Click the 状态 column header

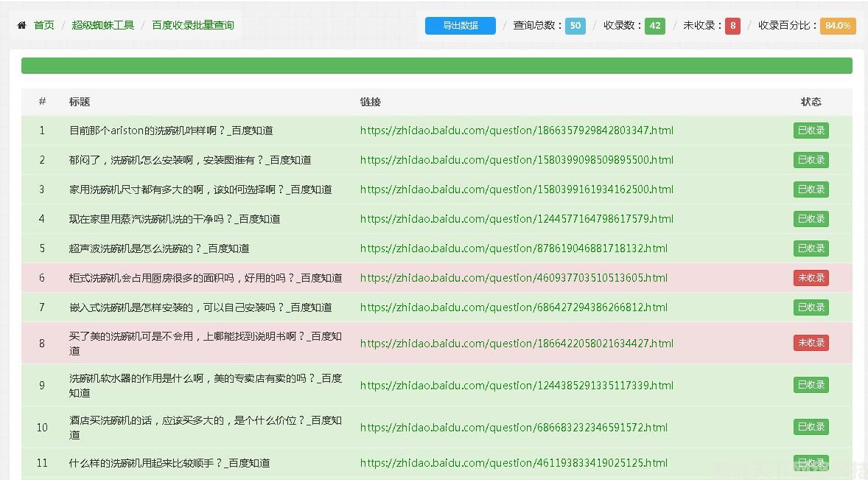[811, 102]
